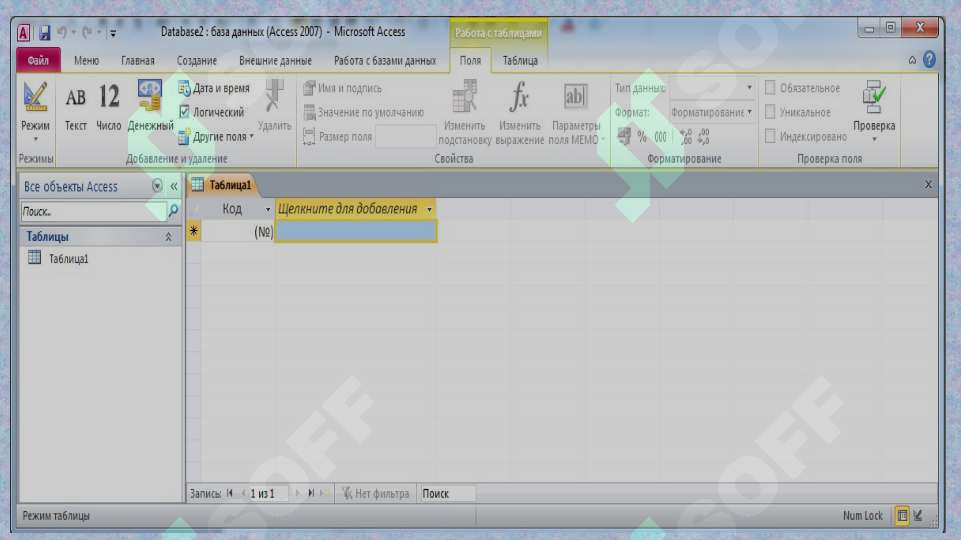Click Значение по умолчанию
The width and height of the screenshot is (961, 540).
363,113
